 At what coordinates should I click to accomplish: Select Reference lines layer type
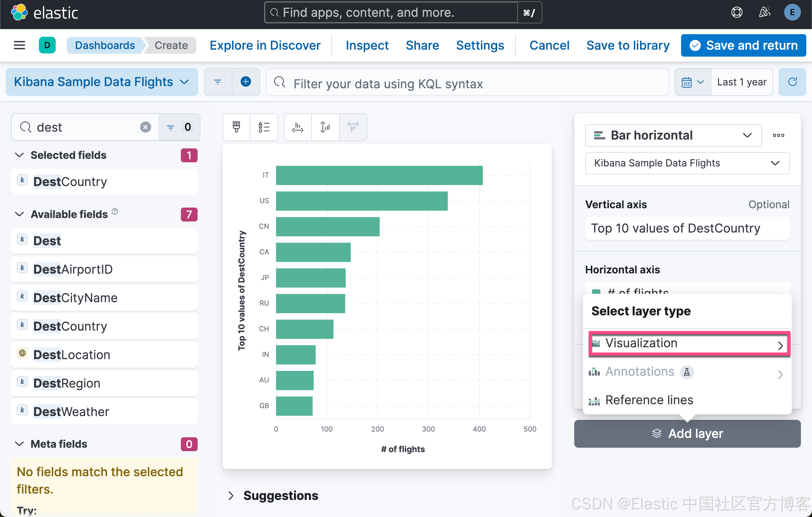pyautogui.click(x=649, y=400)
